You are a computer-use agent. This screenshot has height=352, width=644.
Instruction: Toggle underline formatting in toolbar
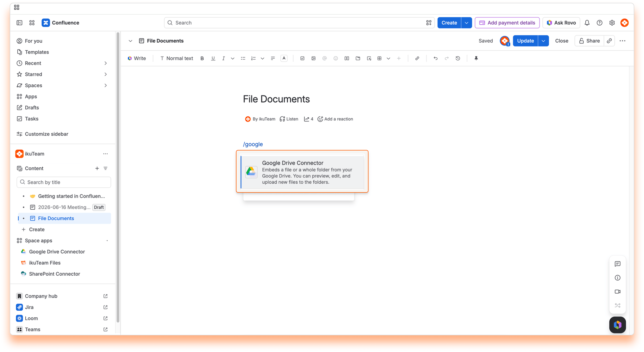[x=213, y=58]
